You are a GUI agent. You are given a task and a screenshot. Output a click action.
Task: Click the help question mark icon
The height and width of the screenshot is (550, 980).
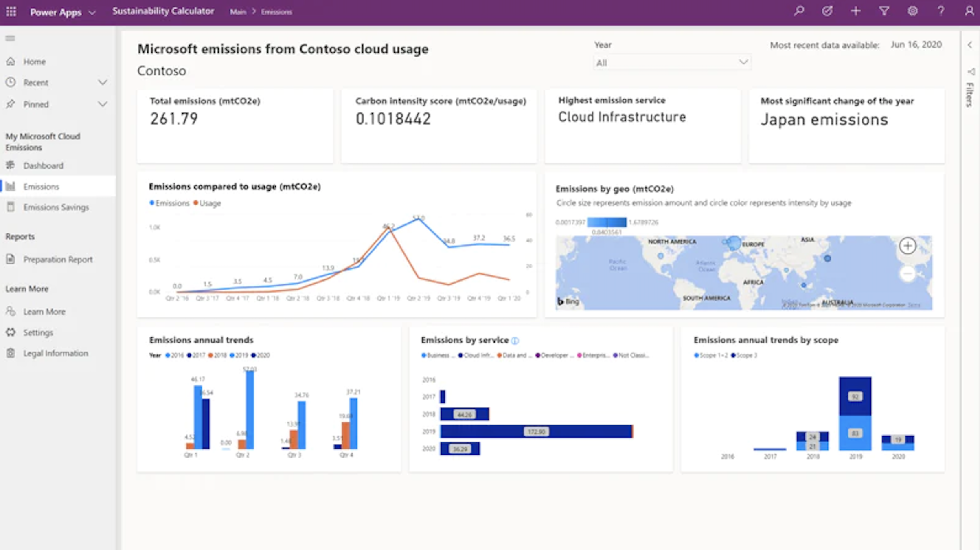tap(941, 11)
